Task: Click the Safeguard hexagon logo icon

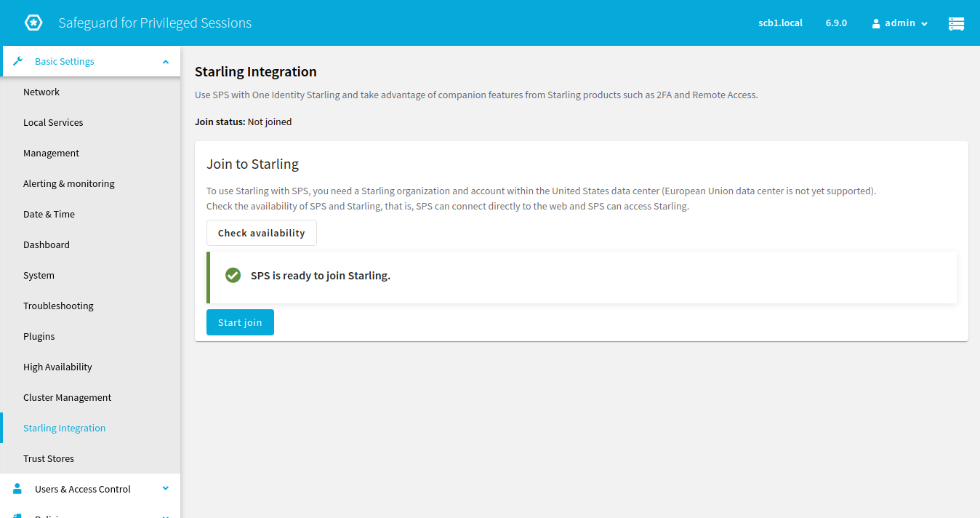Action: coord(33,23)
